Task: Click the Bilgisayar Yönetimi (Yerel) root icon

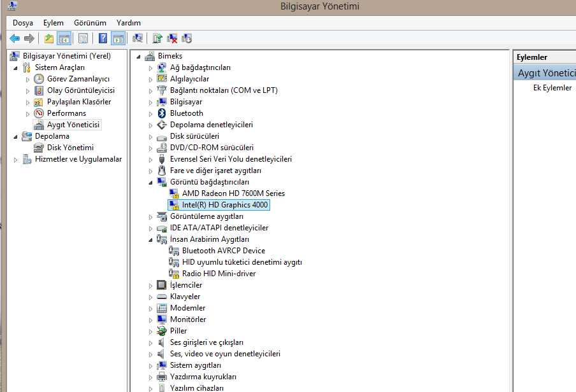Action: [14, 56]
